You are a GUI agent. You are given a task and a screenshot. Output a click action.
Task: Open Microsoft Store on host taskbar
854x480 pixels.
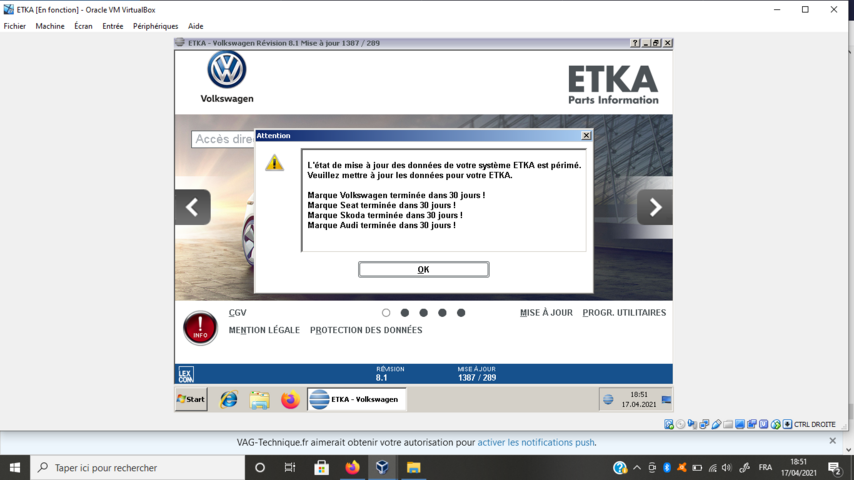click(x=321, y=467)
